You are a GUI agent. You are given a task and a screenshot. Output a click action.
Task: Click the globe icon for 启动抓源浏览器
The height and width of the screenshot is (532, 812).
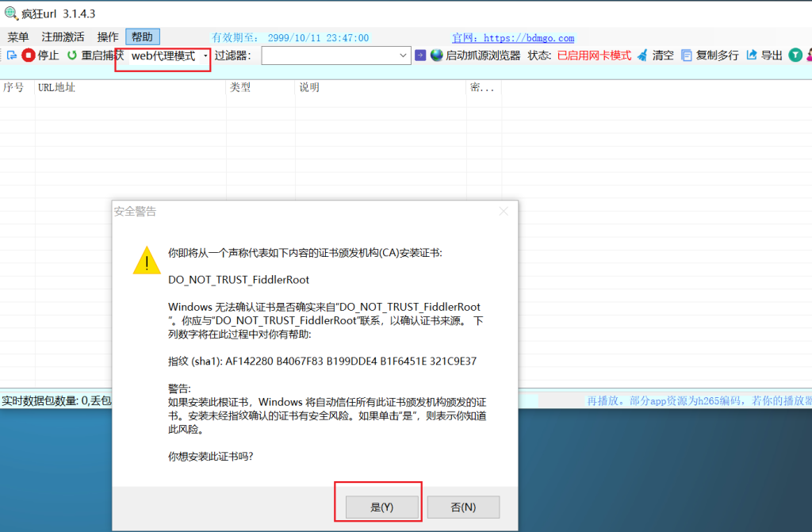(437, 55)
